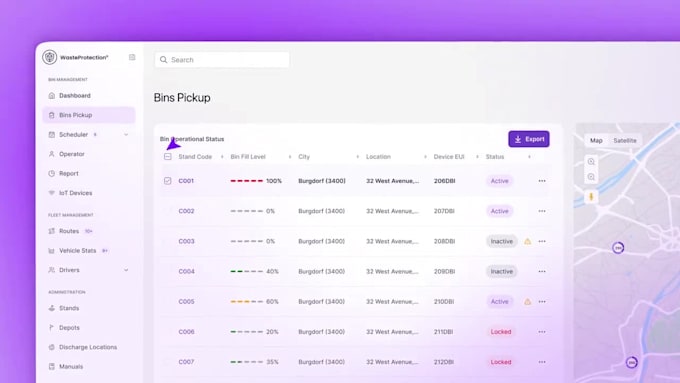Click warning triangle icon on C005 row
Viewport: 680px width, 383px height.
point(527,301)
